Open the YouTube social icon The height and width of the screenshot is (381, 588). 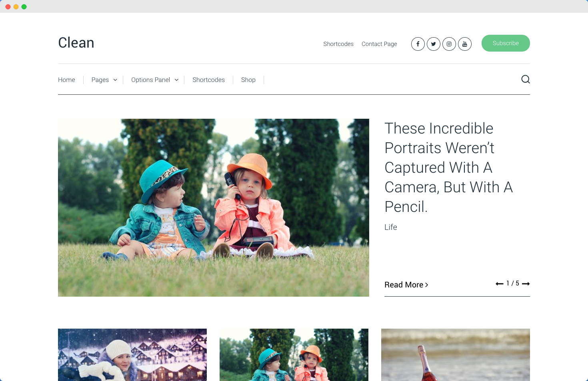(464, 44)
